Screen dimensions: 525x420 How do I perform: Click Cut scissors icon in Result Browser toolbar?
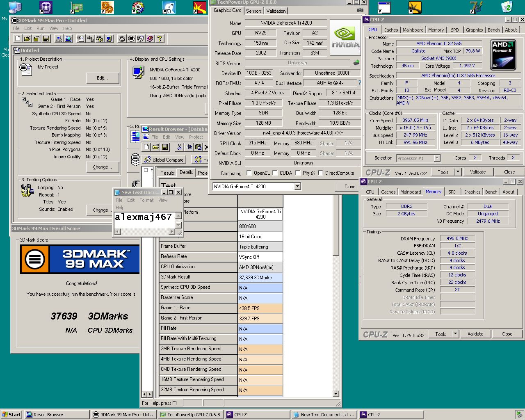point(179,147)
